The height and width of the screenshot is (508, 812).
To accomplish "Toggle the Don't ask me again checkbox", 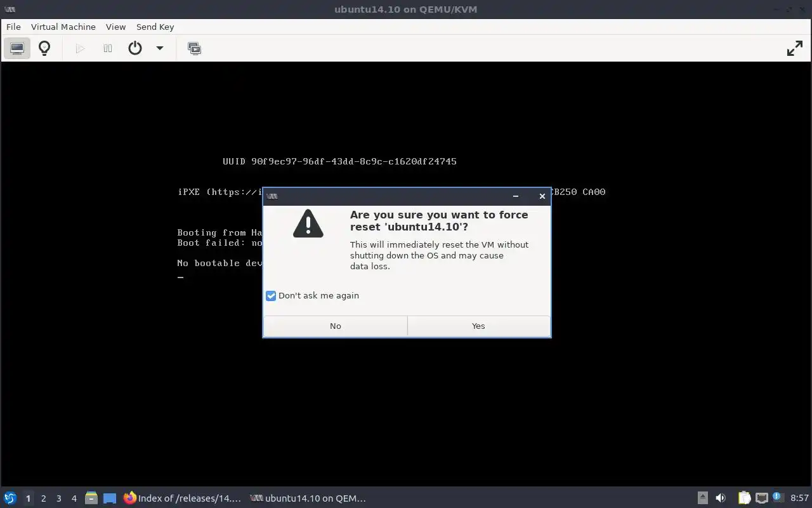I will click(271, 296).
